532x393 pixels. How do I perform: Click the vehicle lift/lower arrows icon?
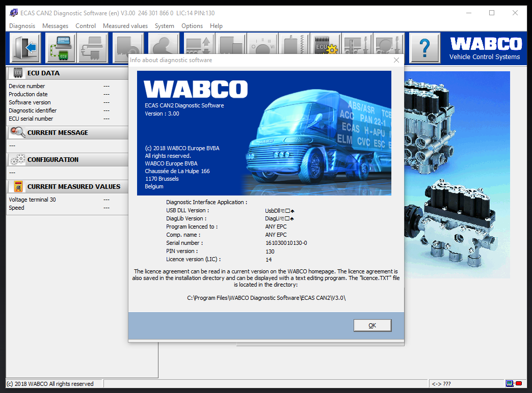tap(199, 43)
